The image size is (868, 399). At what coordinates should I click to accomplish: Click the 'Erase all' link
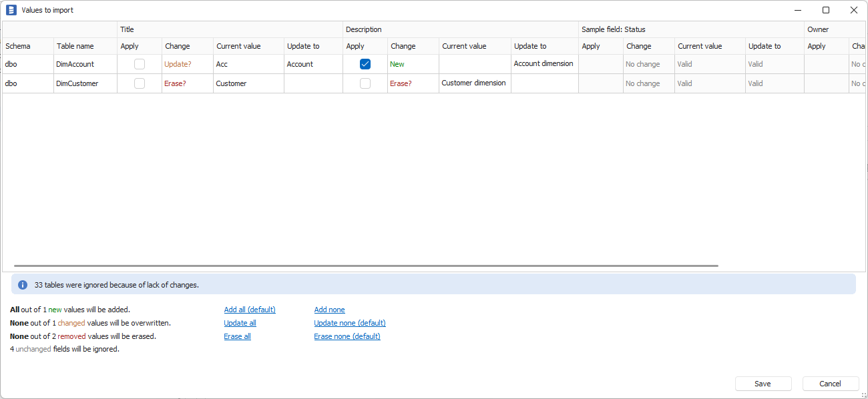coord(237,336)
